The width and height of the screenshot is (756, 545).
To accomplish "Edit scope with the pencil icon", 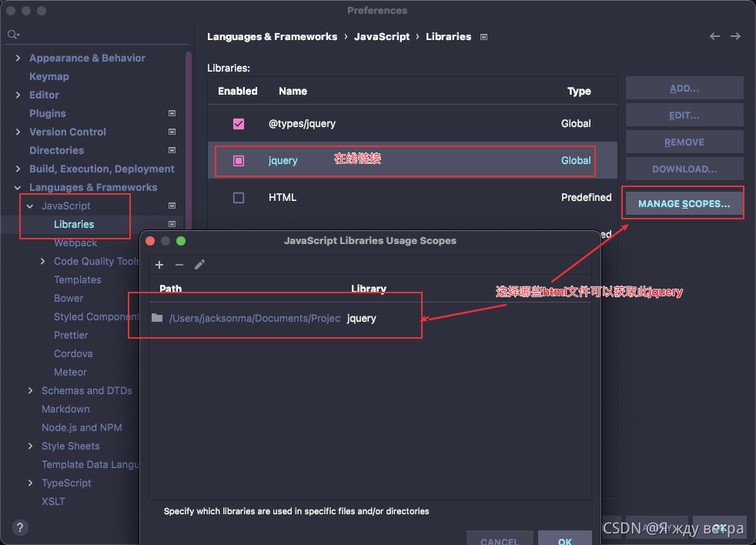I will tap(199, 265).
